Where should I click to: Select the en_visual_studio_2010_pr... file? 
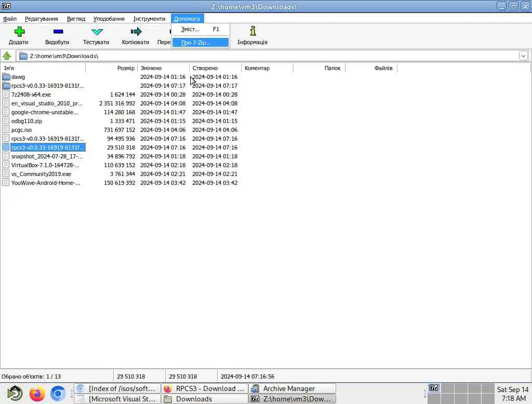click(x=47, y=103)
